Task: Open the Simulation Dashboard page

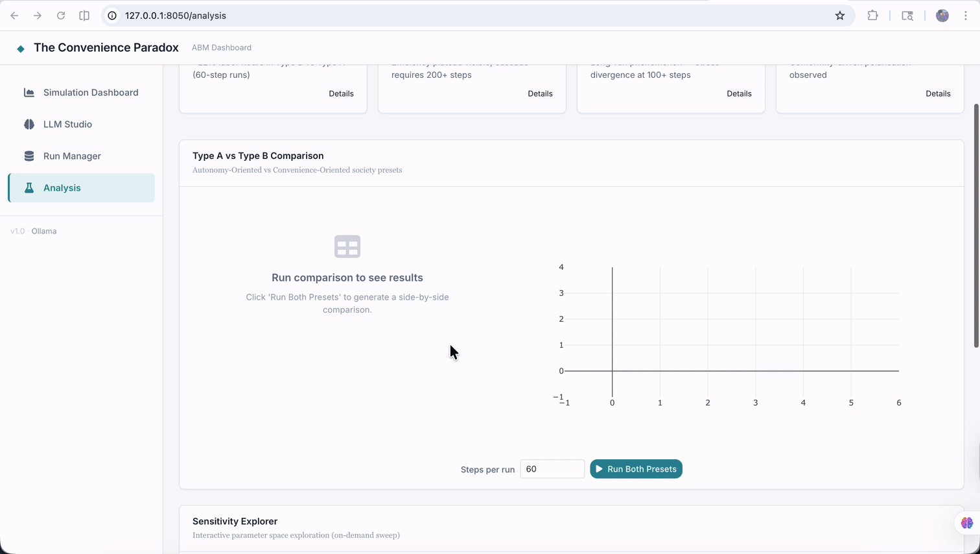Action: click(81, 93)
